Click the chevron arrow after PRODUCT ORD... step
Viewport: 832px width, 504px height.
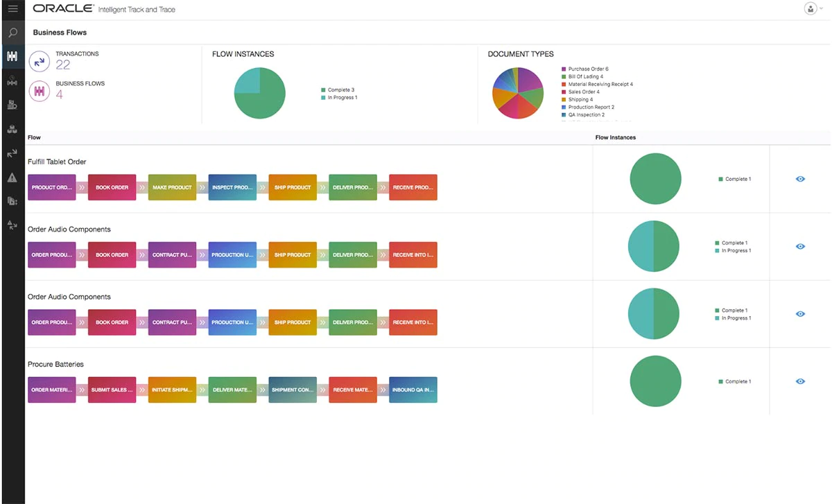coord(82,187)
